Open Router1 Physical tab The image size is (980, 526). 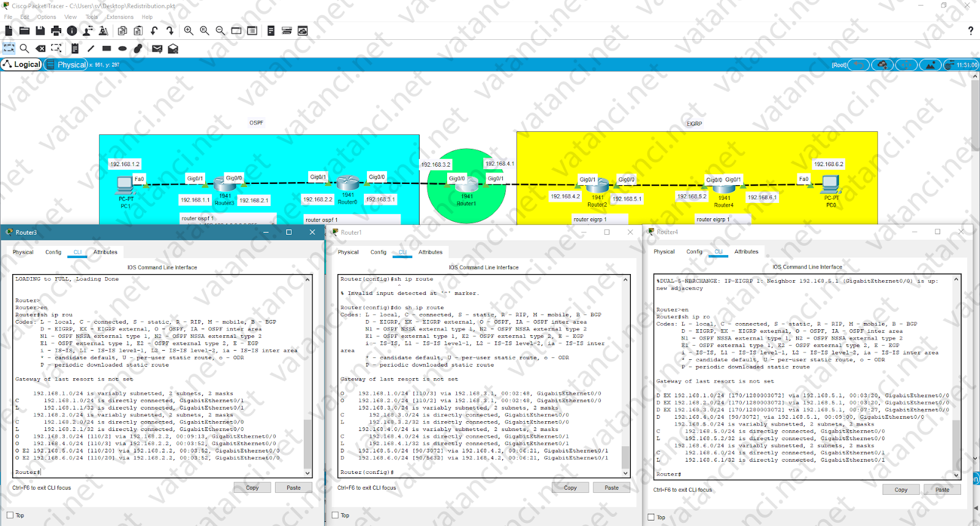(348, 252)
